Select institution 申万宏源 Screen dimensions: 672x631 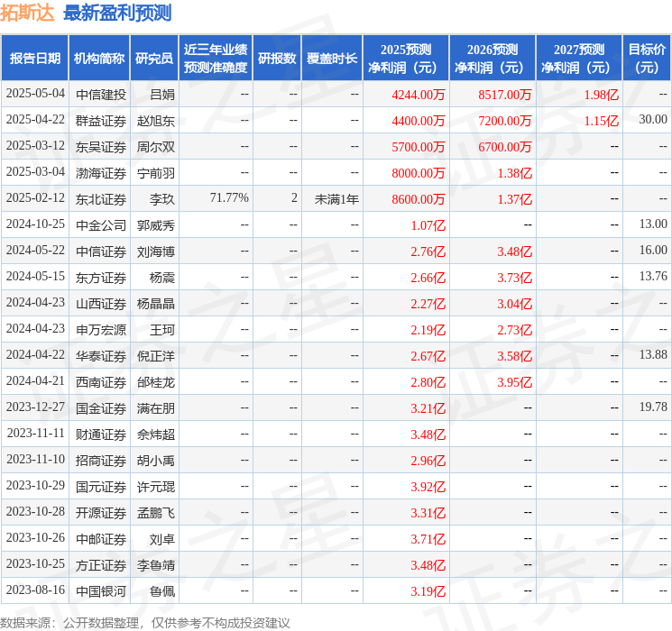(x=101, y=330)
